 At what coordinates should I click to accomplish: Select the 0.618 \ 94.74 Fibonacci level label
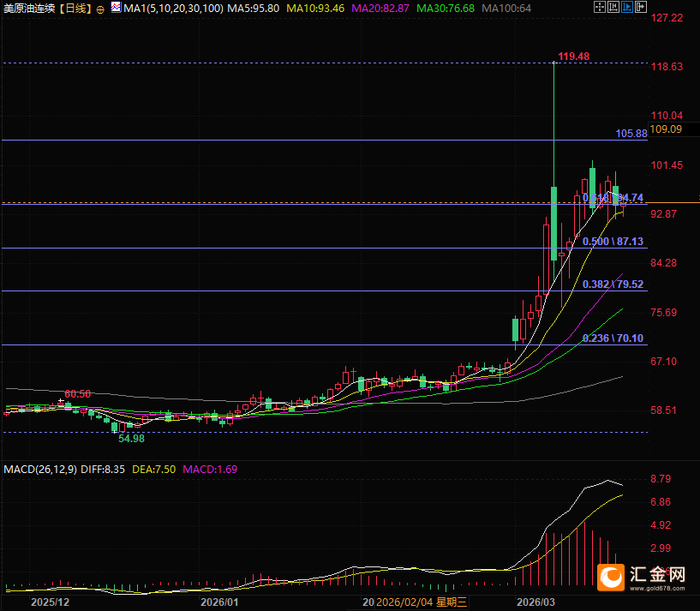point(613,198)
